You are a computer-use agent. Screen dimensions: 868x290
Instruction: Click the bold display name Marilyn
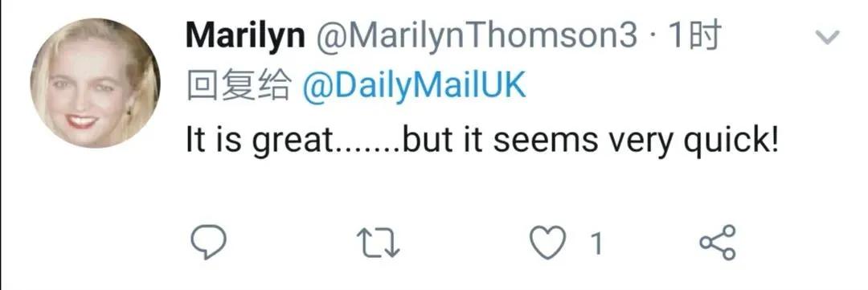pyautogui.click(x=245, y=36)
